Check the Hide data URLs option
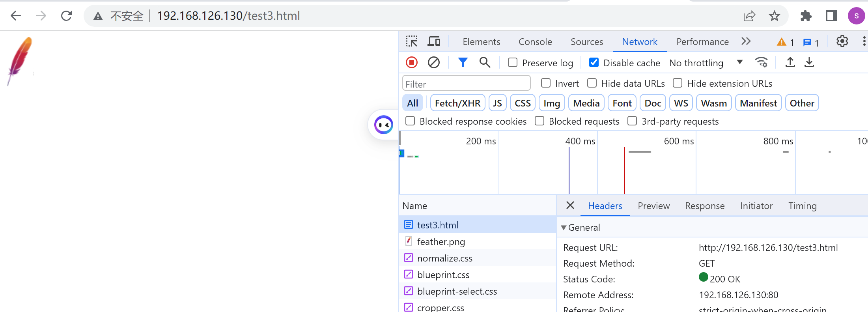Viewport: 868px width, 312px height. [x=592, y=83]
